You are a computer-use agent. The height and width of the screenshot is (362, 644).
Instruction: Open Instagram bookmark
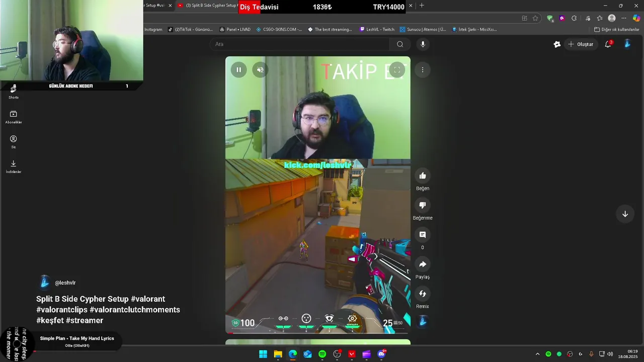153,30
